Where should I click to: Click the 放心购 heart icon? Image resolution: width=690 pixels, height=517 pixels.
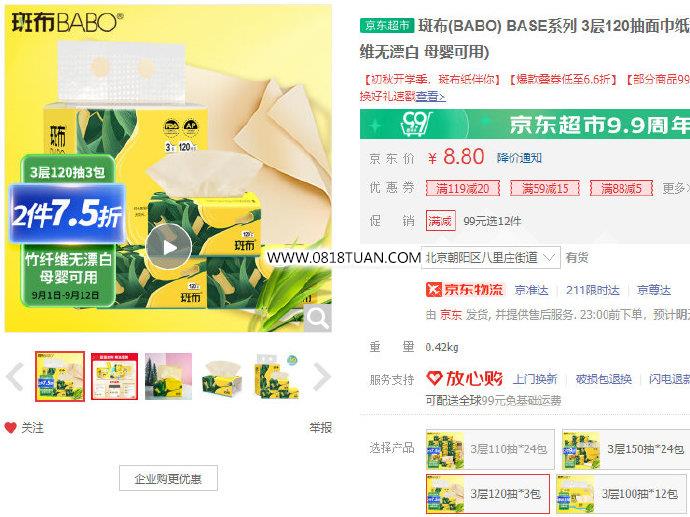click(434, 378)
